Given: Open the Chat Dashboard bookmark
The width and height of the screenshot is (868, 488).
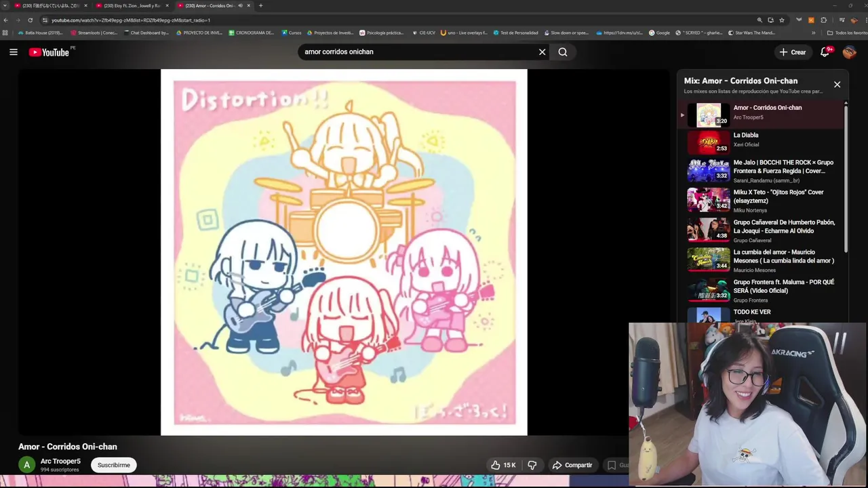Looking at the screenshot, I should pyautogui.click(x=146, y=33).
